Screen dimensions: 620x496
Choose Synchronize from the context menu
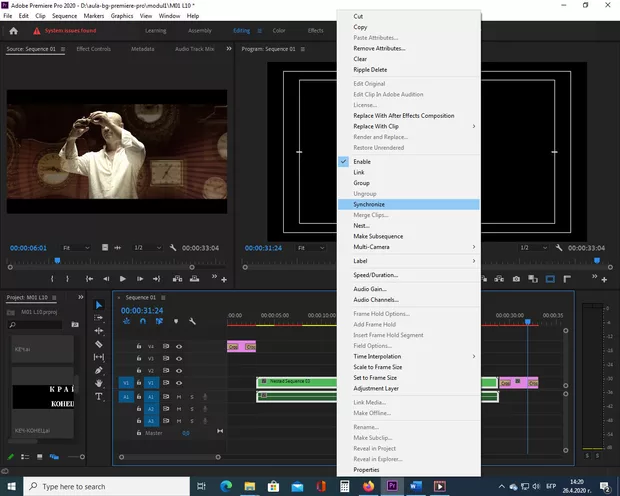click(x=369, y=204)
